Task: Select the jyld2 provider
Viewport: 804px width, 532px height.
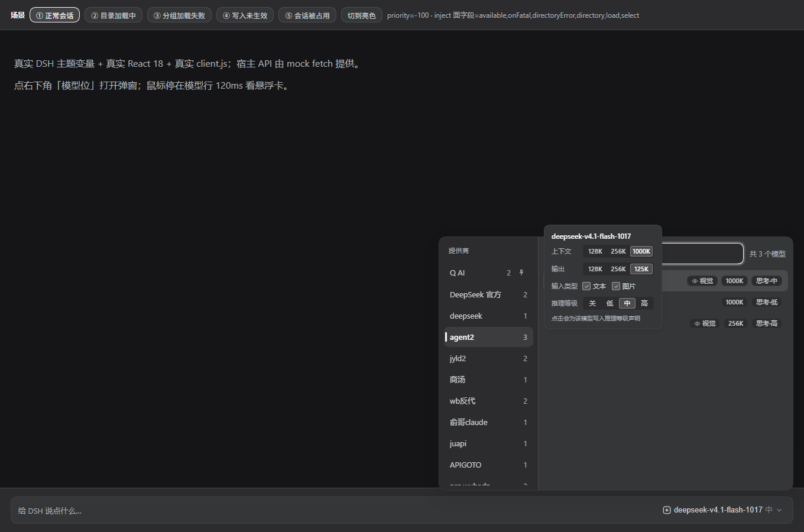Action: pos(488,358)
